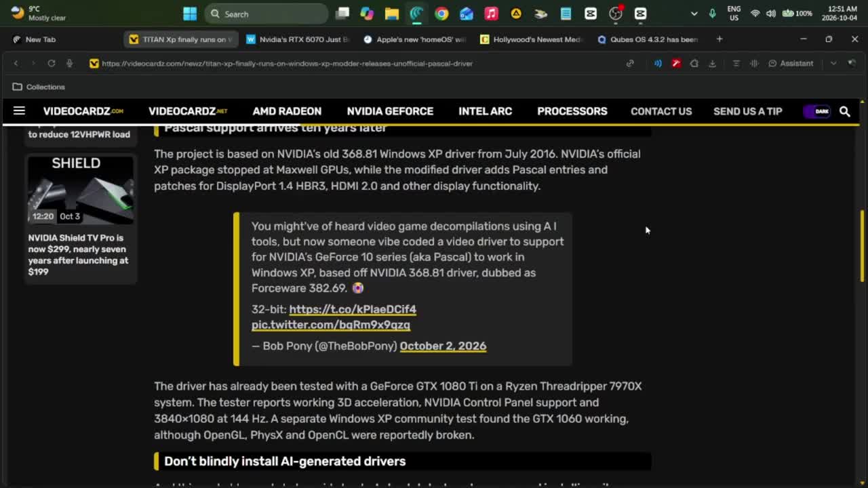The width and height of the screenshot is (868, 488).
Task: Switch to Nvidia's RTX 6070 tab
Action: pyautogui.click(x=298, y=39)
